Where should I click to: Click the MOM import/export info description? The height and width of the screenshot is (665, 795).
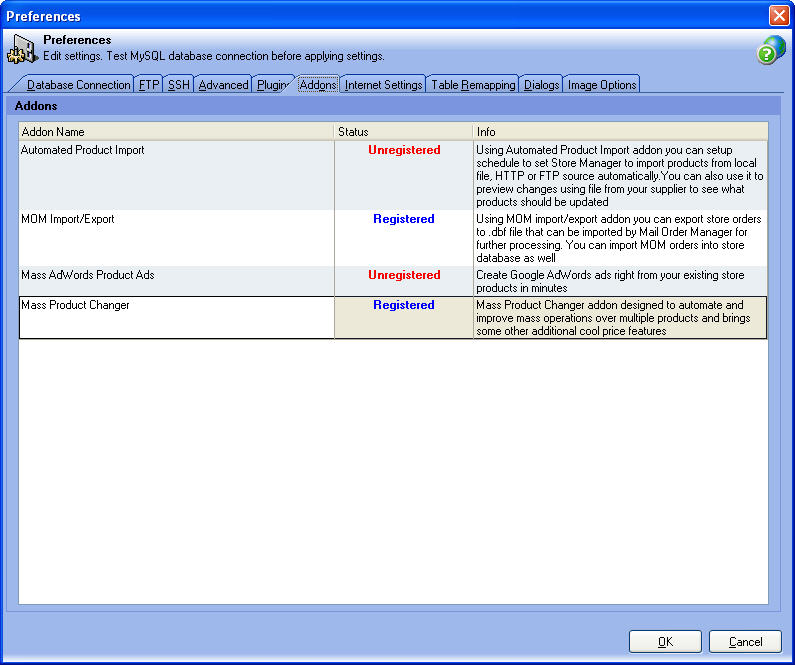tap(619, 238)
